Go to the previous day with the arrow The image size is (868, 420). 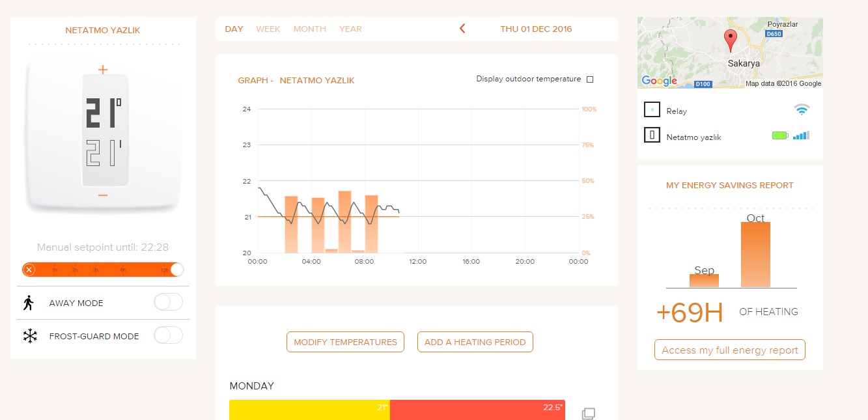(x=462, y=29)
